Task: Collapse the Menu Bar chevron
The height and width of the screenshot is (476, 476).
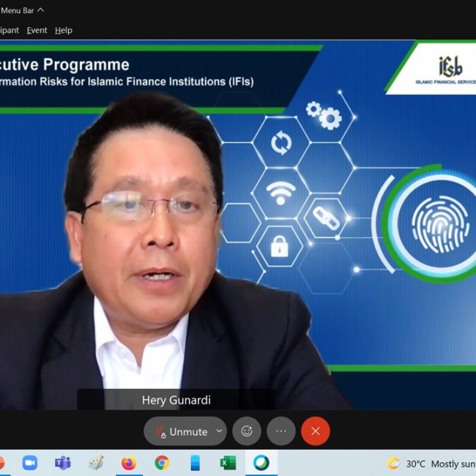Action: point(40,10)
